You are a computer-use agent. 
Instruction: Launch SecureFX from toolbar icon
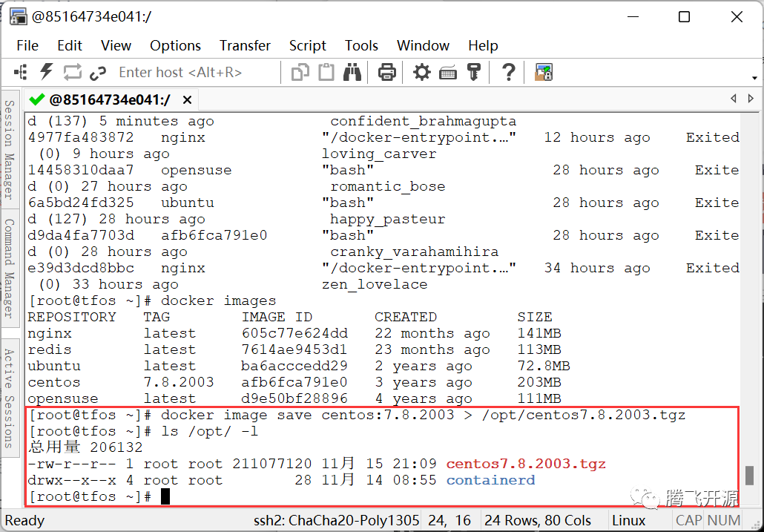coord(544,73)
